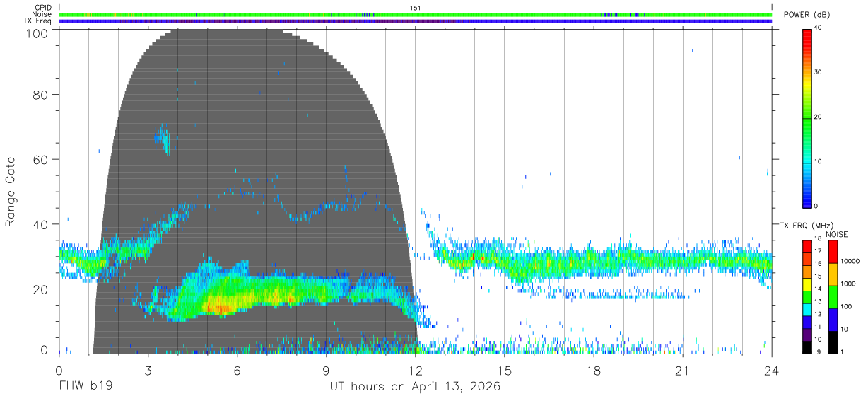Click the Range Gate axis title
This screenshot has height=401, width=868.
point(11,192)
